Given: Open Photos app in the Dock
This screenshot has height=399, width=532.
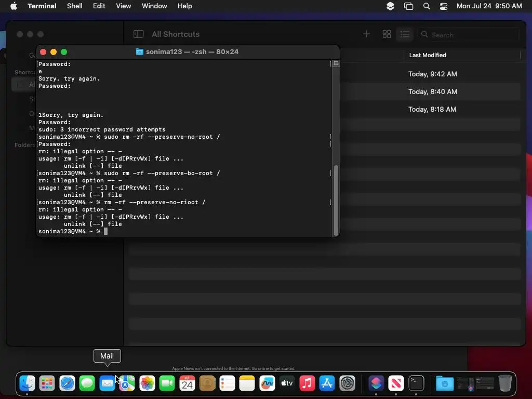Looking at the screenshot, I should coord(147,383).
